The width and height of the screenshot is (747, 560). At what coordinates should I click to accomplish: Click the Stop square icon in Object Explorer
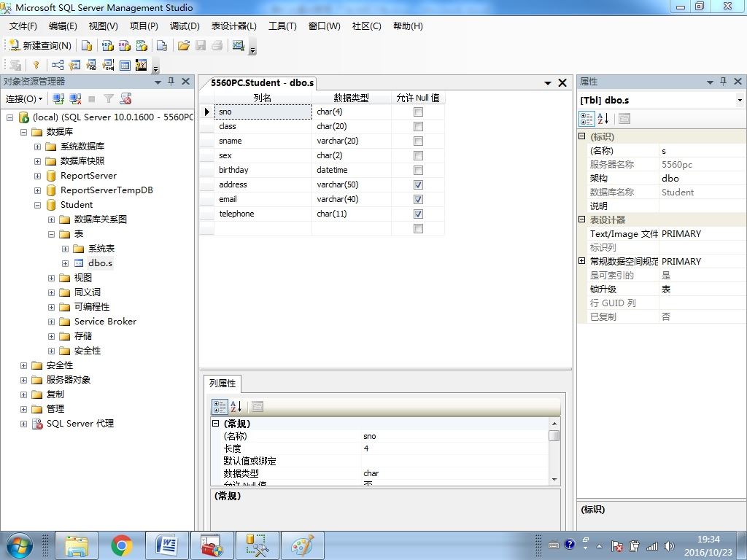pos(92,98)
